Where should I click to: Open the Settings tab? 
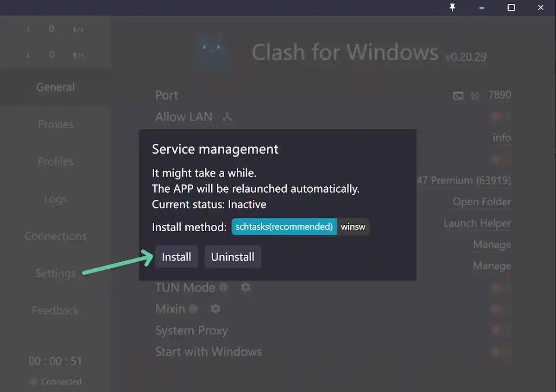coord(56,273)
